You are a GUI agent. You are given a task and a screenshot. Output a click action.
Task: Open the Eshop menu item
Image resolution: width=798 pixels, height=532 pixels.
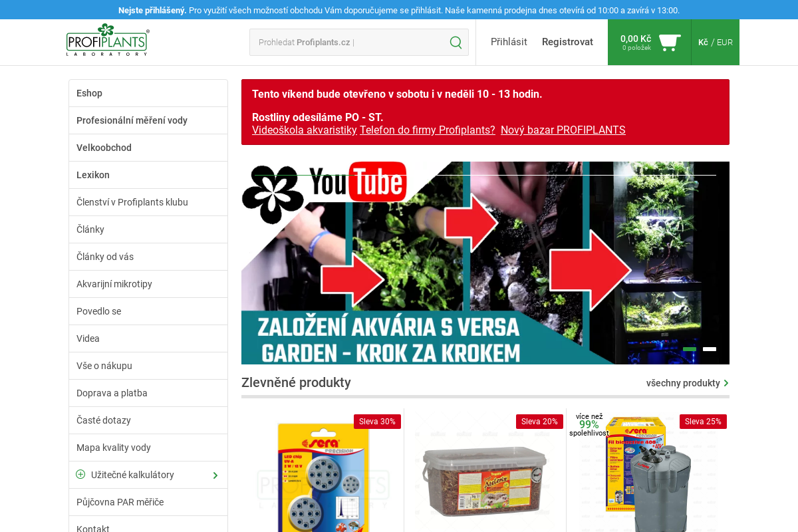click(89, 93)
